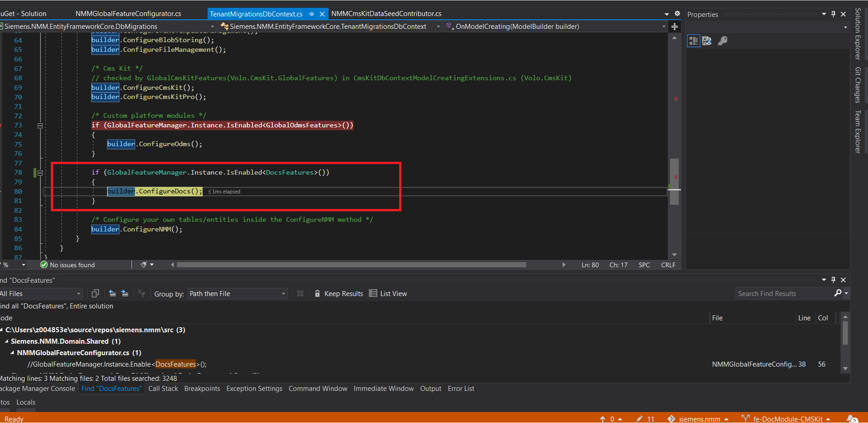
Task: Open the document tabs gear settings icon
Action: pyautogui.click(x=677, y=14)
